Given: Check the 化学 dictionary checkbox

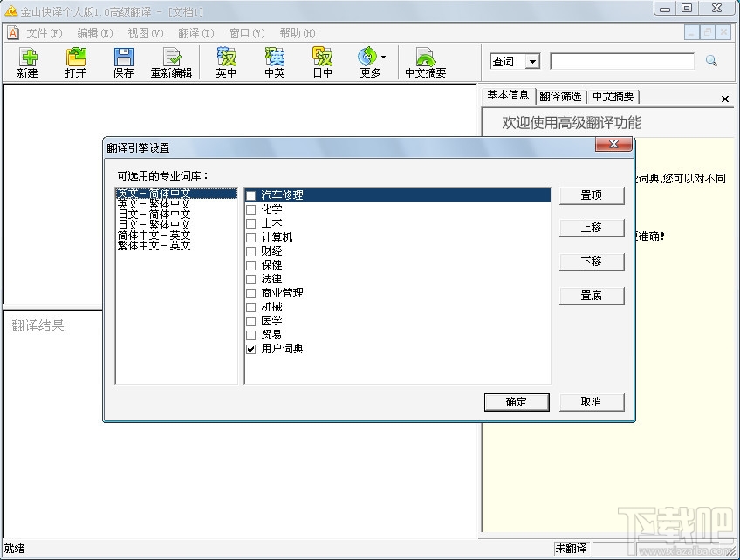Looking at the screenshot, I should point(251,209).
